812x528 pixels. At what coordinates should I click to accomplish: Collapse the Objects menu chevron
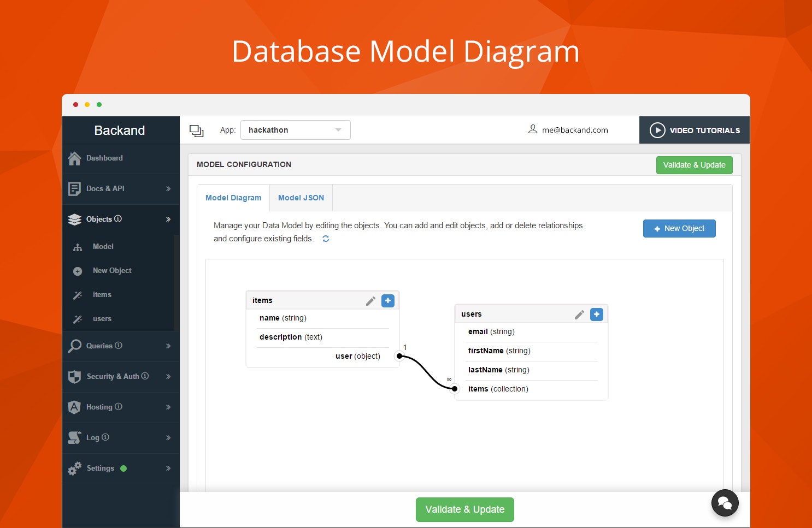tap(168, 219)
